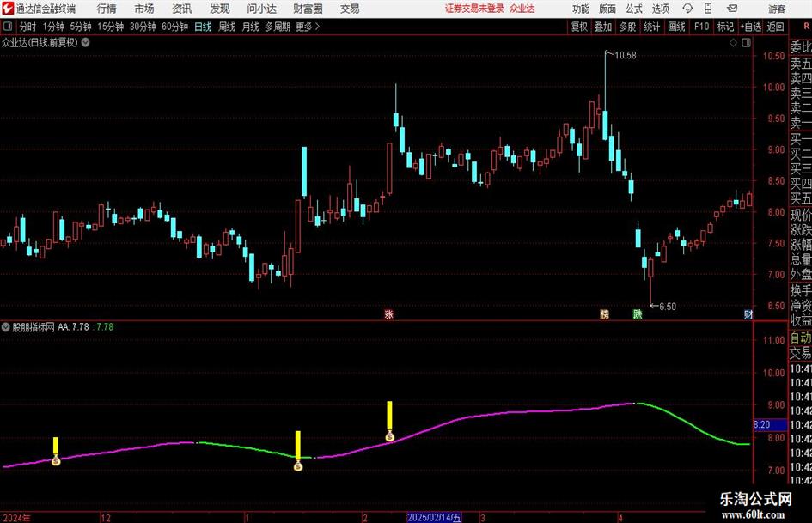This screenshot has height=523, width=812.
Task: Click the mobile phone icon
Action: 708,9
